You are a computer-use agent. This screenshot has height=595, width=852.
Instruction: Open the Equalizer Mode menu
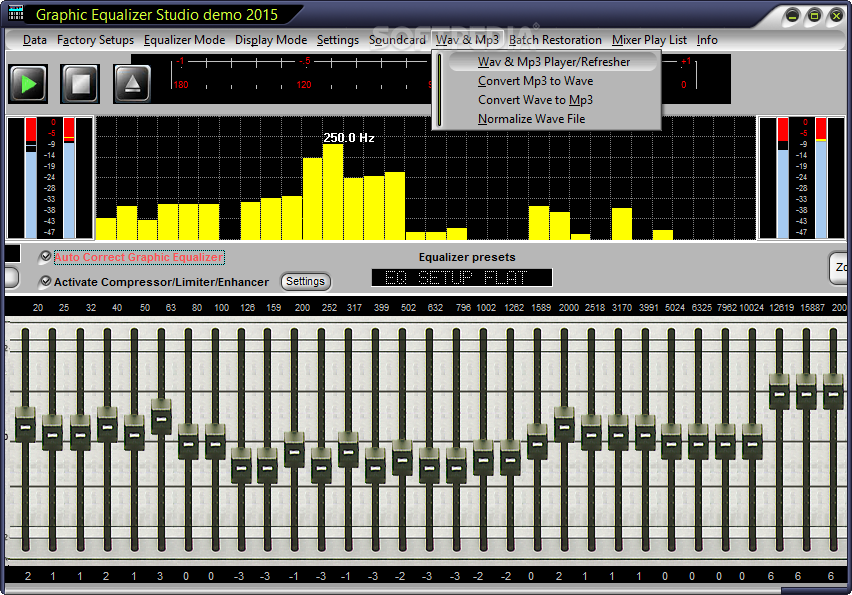click(184, 40)
